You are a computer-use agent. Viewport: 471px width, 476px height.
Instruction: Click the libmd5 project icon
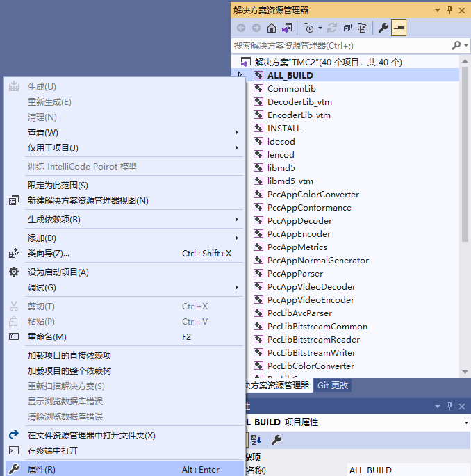258,168
